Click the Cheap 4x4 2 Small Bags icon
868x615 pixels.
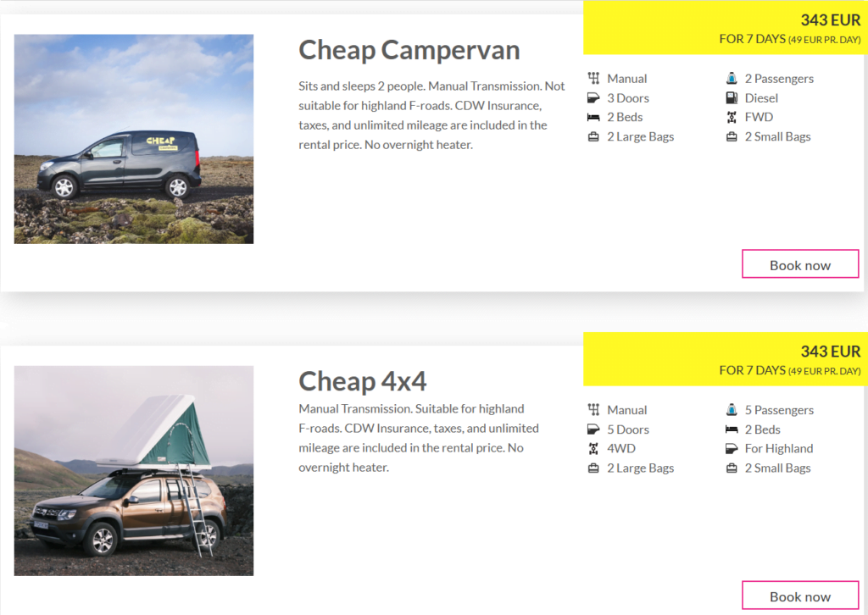732,468
